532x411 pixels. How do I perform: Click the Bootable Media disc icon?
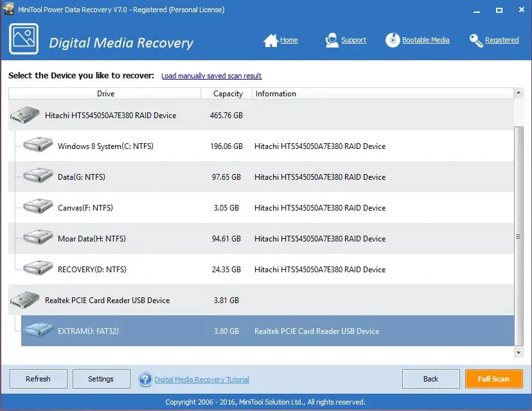(393, 40)
